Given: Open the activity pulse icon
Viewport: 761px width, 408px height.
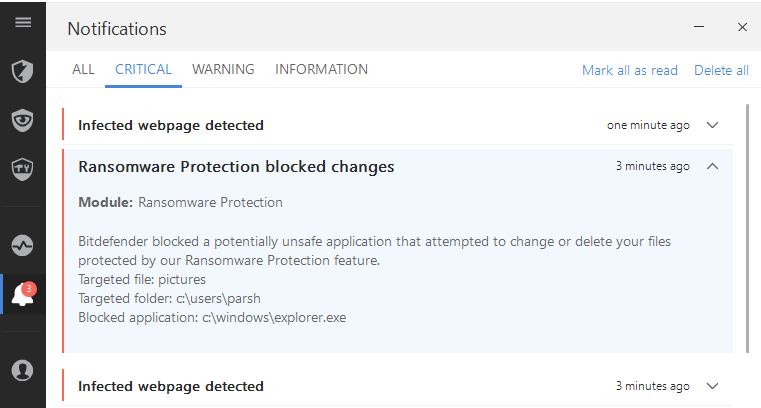Looking at the screenshot, I should coord(22,245).
